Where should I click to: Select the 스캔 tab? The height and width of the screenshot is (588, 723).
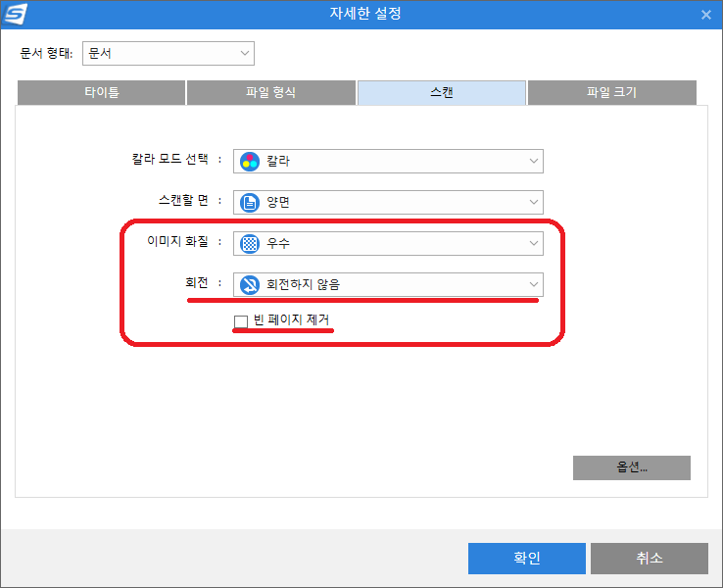[x=442, y=93]
